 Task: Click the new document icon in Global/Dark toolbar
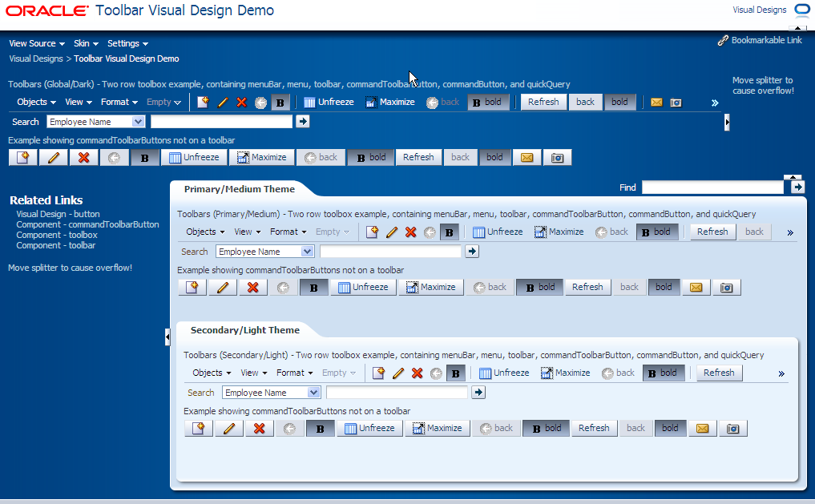click(x=204, y=103)
